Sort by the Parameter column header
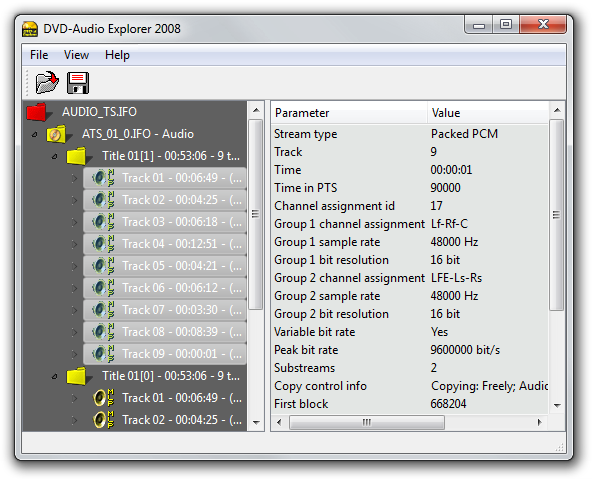The width and height of the screenshot is (592, 479). pyautogui.click(x=349, y=112)
